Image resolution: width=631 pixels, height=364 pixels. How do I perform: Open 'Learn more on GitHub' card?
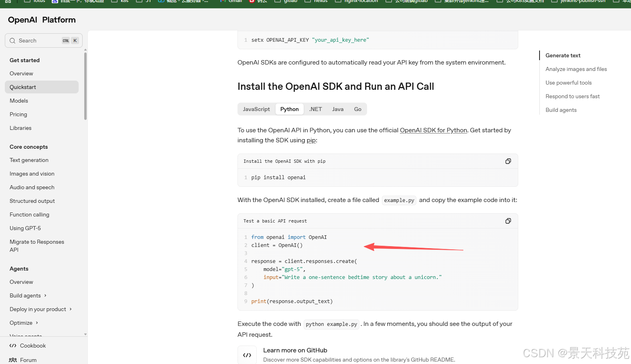[x=378, y=355]
